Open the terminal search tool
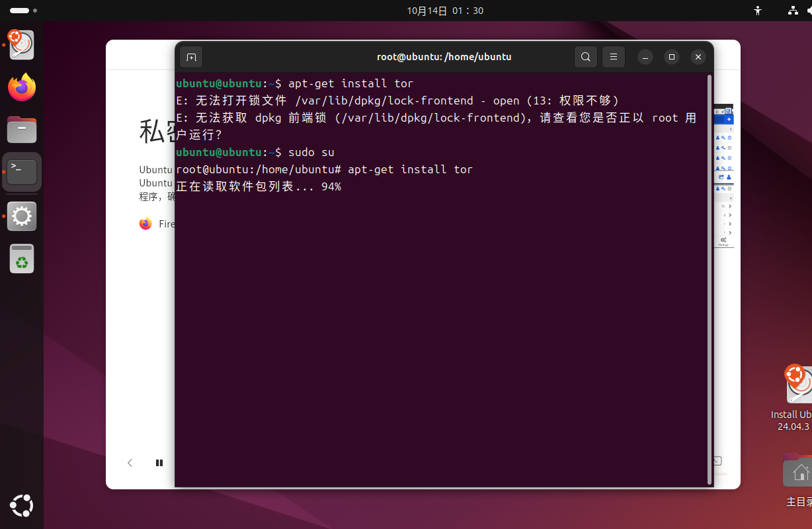 click(585, 57)
